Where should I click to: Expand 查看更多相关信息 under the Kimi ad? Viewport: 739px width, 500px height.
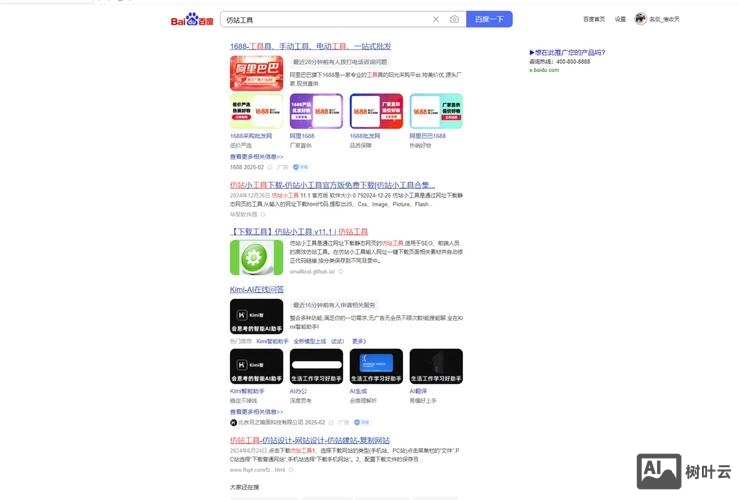pyautogui.click(x=256, y=411)
